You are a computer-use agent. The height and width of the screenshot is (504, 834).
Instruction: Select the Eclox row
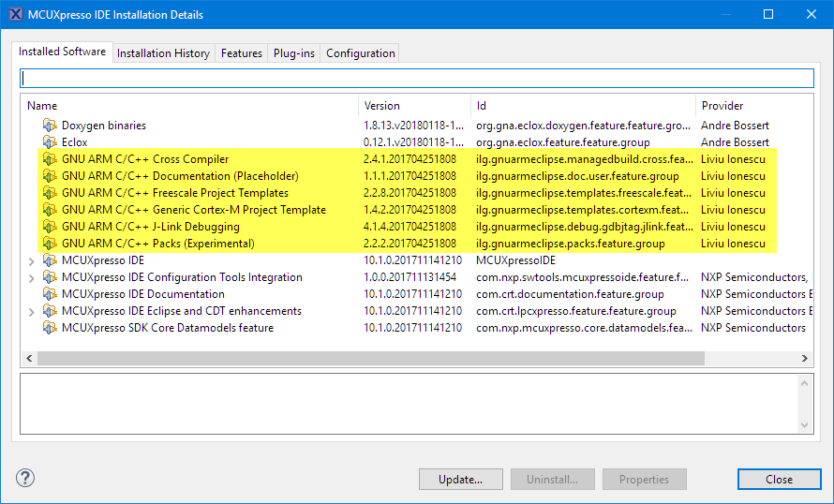[x=417, y=142]
